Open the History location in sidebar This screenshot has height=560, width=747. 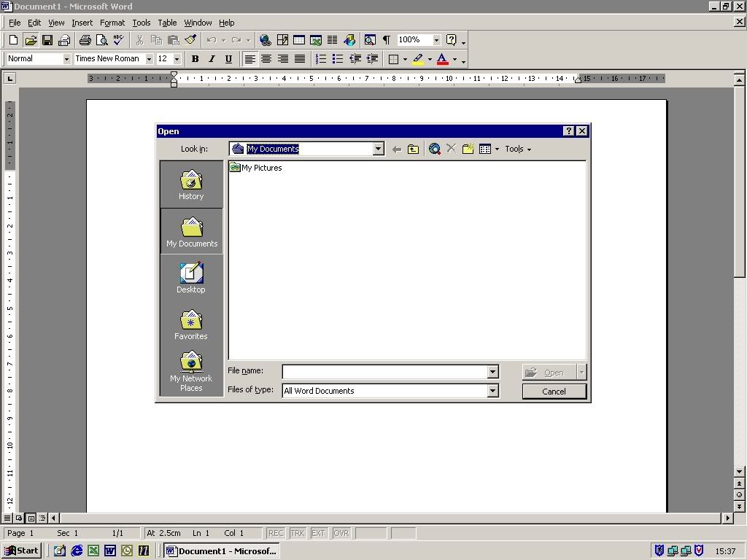pos(191,184)
